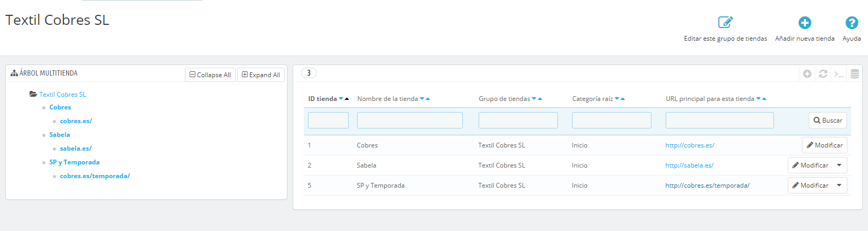
Task: Open dropdown next to Modificar for Sabela
Action: point(839,165)
